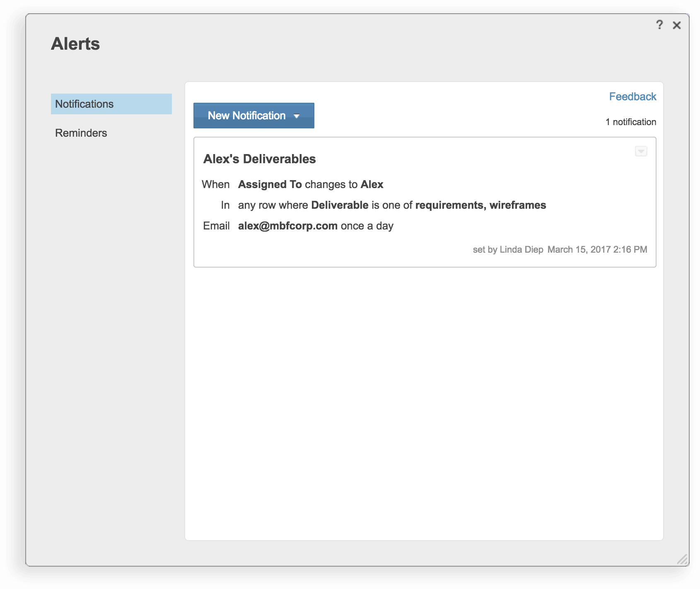Image resolution: width=700 pixels, height=589 pixels.
Task: Click the 'set by Linda Diep' text
Action: [x=508, y=249]
